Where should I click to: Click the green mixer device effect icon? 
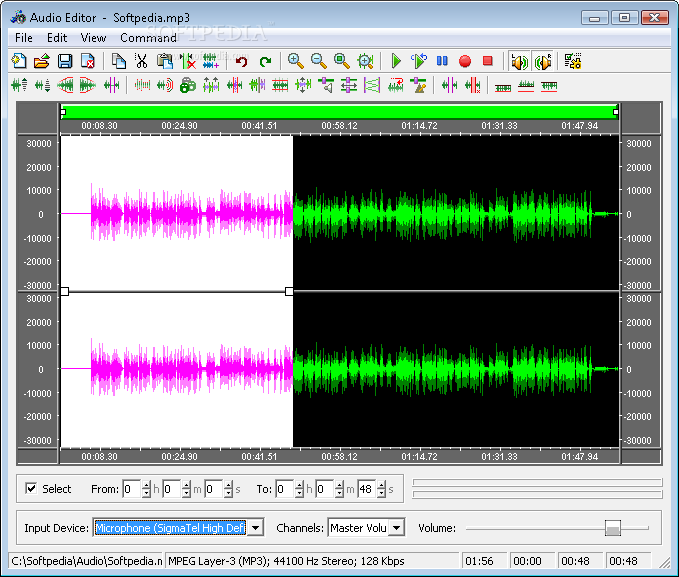[x=188, y=85]
